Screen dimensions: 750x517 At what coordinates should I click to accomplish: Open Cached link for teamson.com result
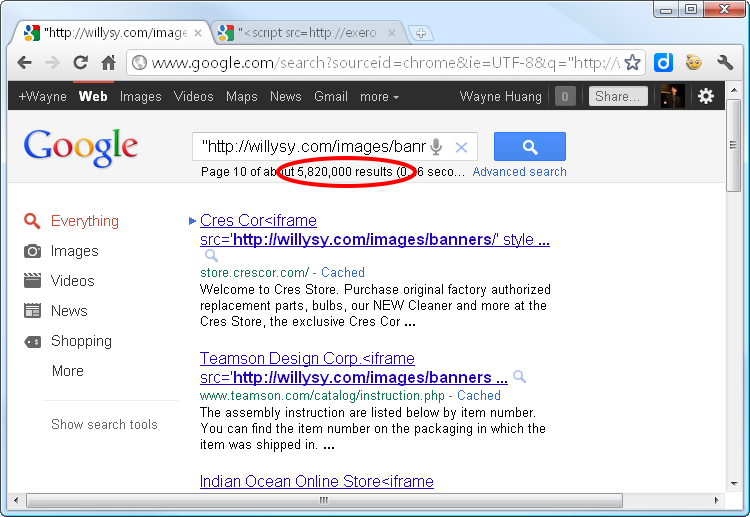coord(479,396)
